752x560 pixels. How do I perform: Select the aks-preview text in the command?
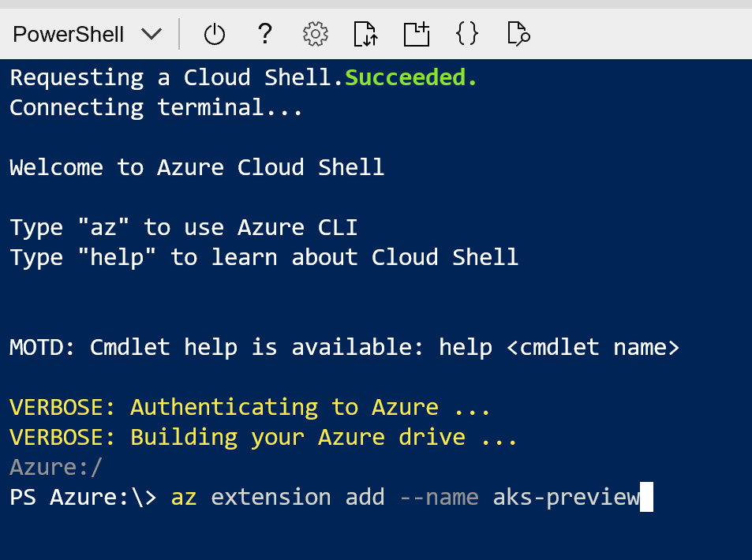(565, 497)
